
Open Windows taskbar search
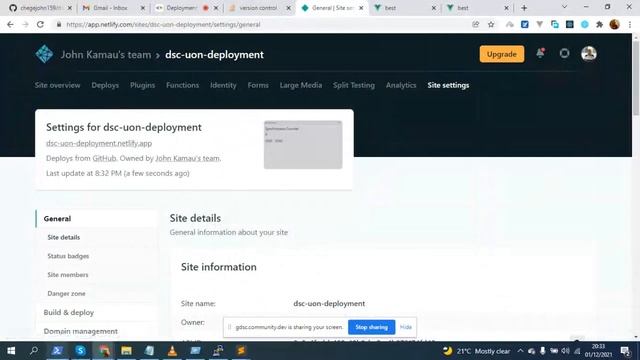(x=34, y=351)
